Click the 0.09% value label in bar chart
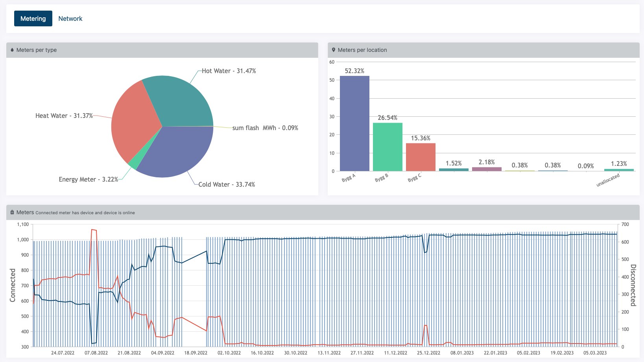Image resolution: width=644 pixels, height=362 pixels. click(x=586, y=166)
